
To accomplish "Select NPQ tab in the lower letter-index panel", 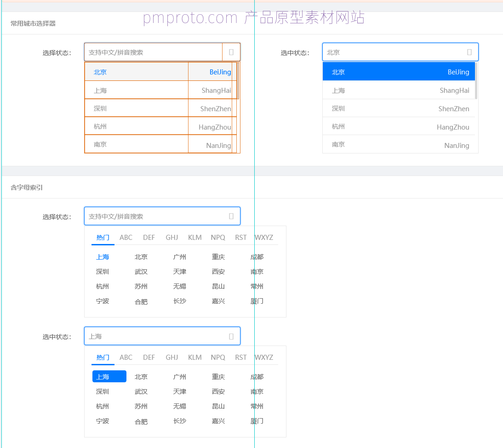I will coord(218,357).
